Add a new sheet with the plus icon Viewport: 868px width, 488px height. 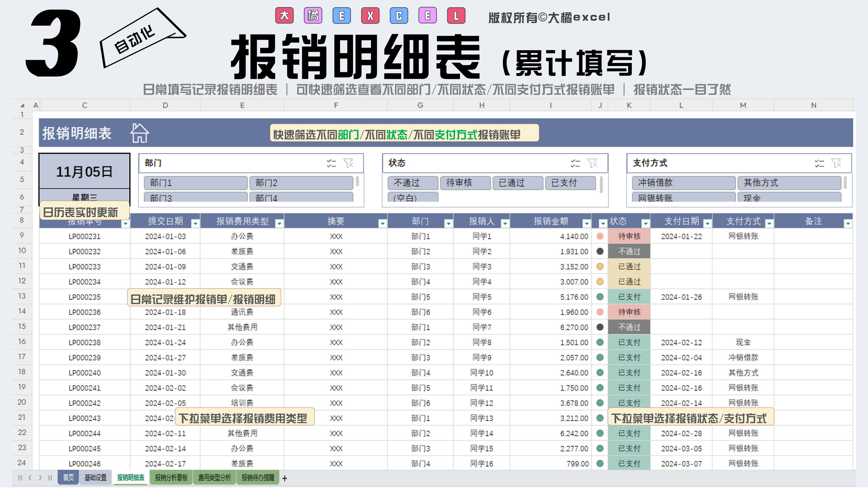285,478
